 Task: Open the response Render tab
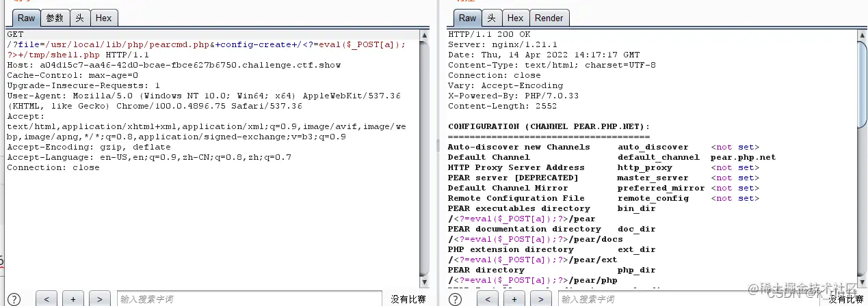(549, 18)
